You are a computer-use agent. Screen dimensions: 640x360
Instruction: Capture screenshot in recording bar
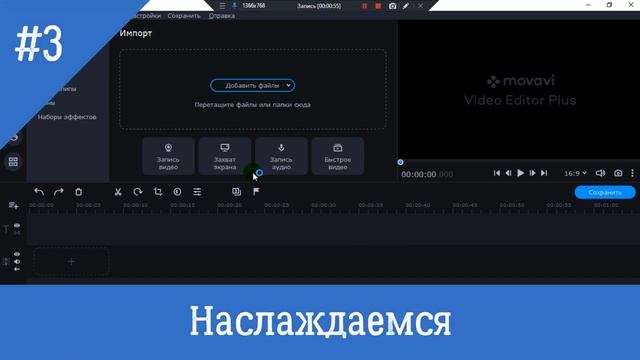[392, 6]
